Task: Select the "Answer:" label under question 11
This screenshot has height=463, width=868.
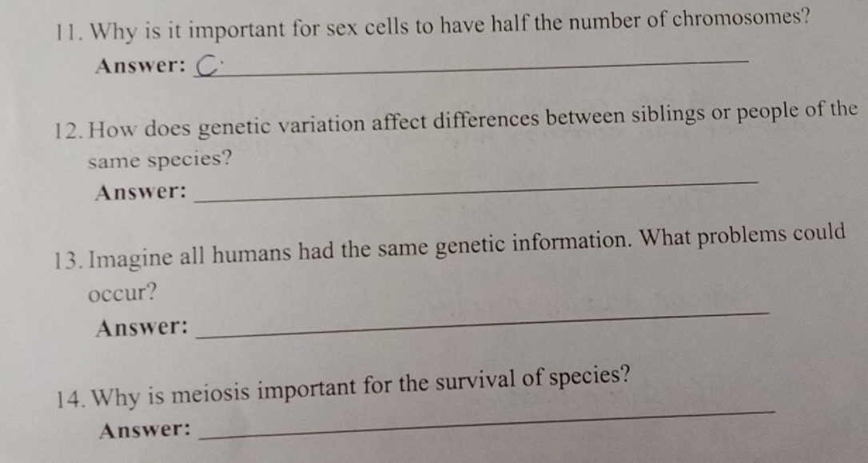Action: [x=141, y=66]
